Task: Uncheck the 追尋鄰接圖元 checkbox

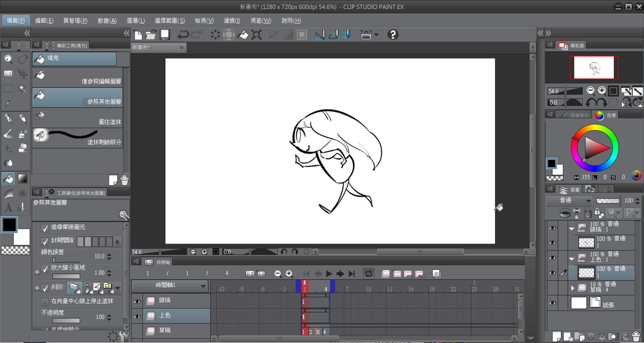Action: coord(45,227)
